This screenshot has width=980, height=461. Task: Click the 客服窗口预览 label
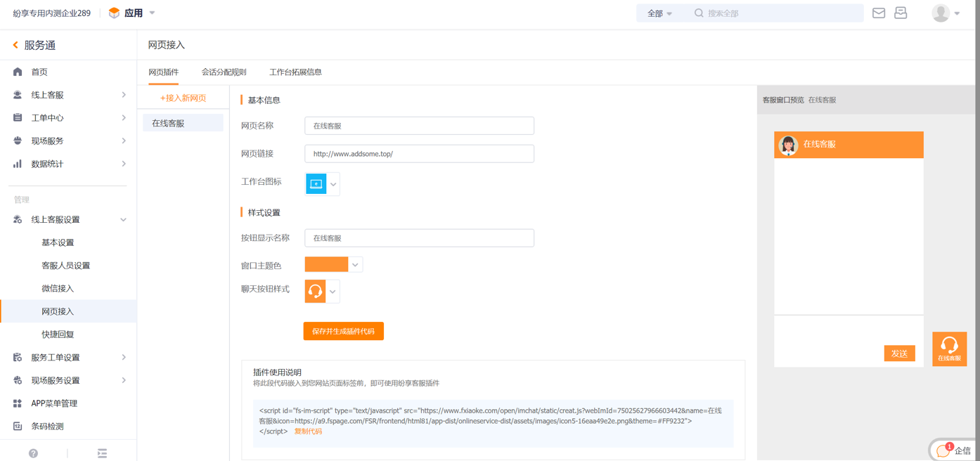783,100
